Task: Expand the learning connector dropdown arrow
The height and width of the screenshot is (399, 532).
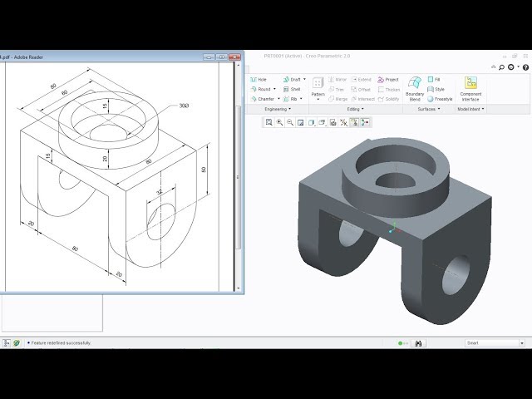Action: point(519,67)
